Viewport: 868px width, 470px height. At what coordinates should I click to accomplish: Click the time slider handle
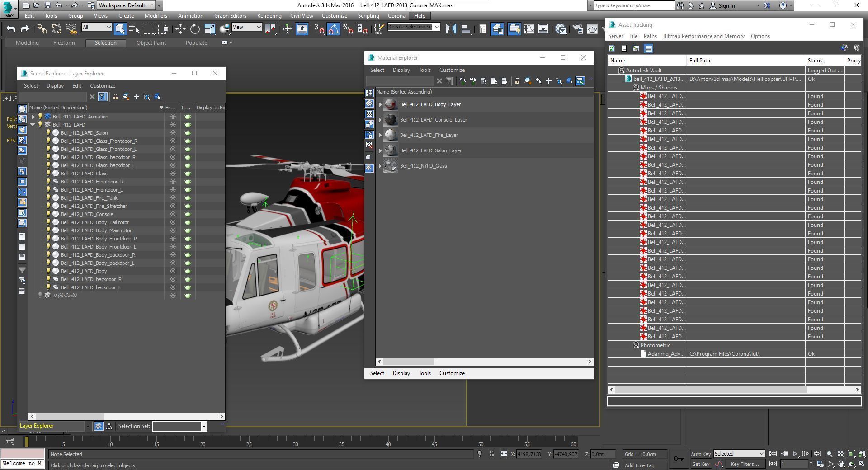pos(27,442)
